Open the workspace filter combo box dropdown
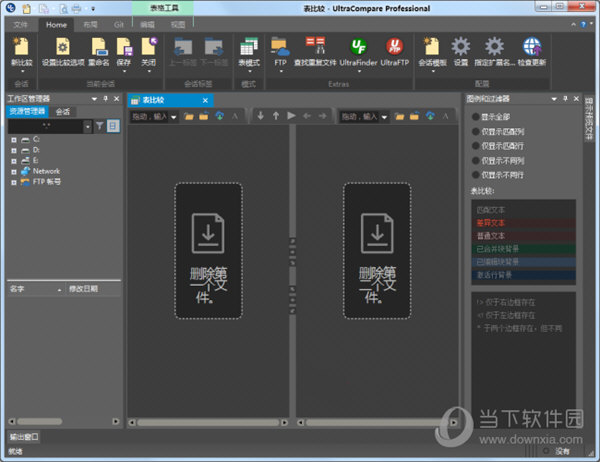This screenshot has height=462, width=600. pos(88,126)
